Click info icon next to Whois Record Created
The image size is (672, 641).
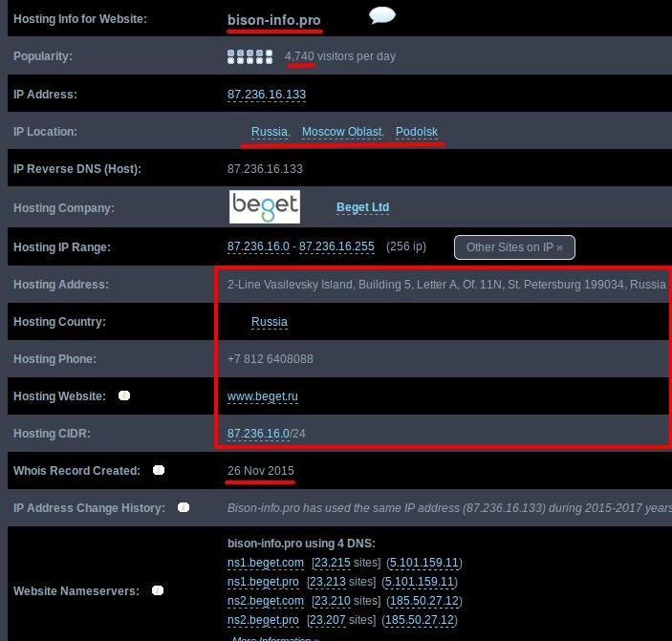(159, 470)
